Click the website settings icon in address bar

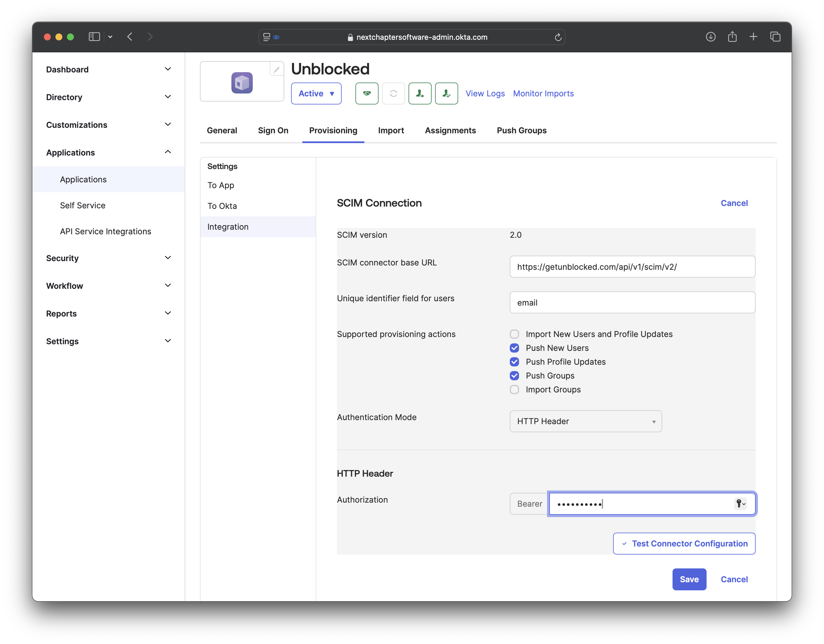pos(266,37)
